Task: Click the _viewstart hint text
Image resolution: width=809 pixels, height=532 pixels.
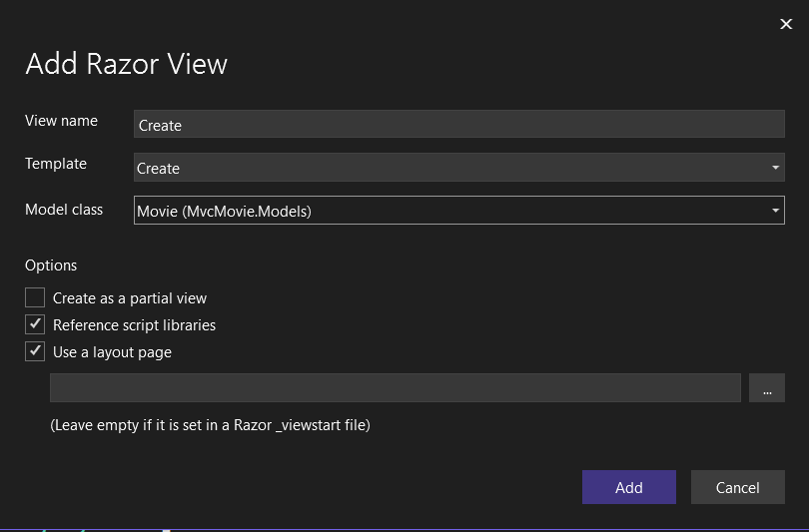Action: tap(211, 425)
